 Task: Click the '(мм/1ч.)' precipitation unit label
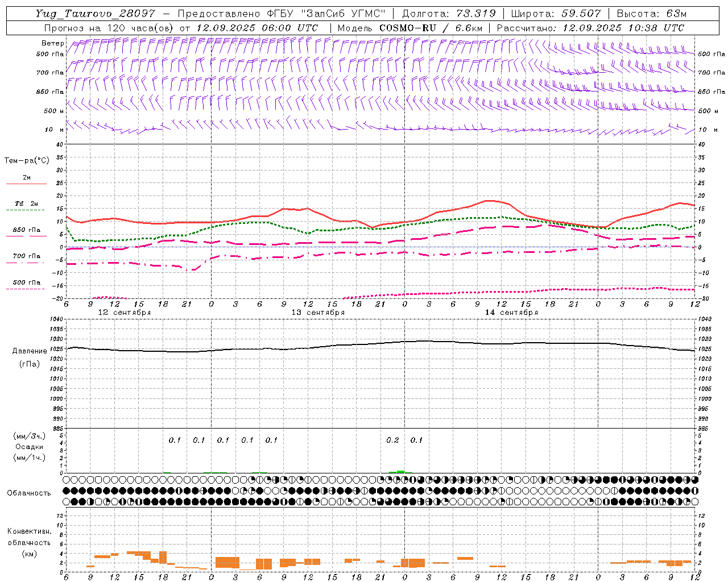(29, 458)
